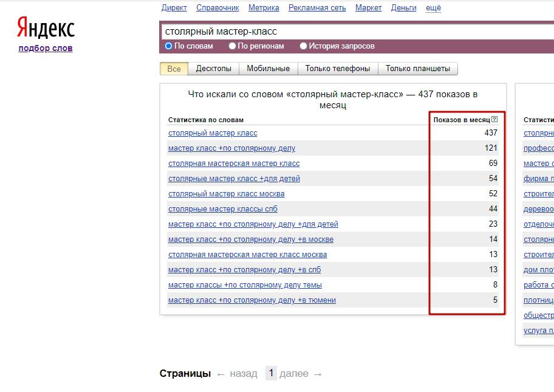Screen dimensions: 554x392
Task: Open мастер класс +по столярному делу link
Action: (x=232, y=148)
